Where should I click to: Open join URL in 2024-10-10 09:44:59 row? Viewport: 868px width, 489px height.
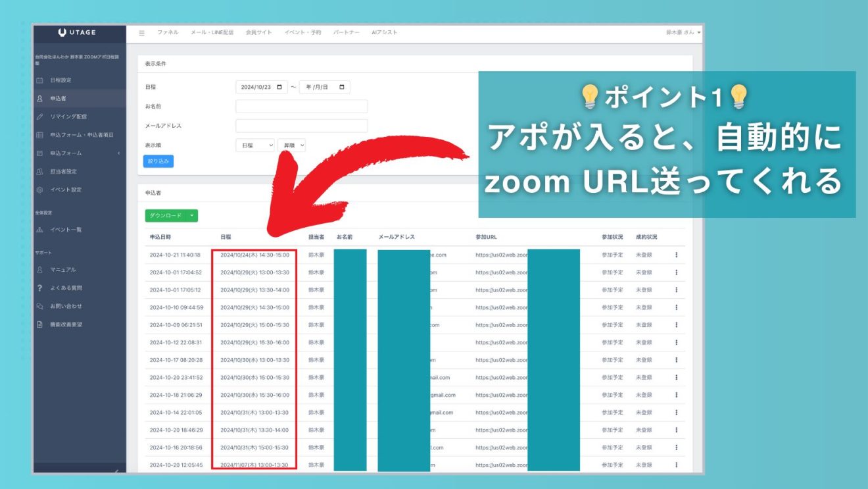coord(502,307)
